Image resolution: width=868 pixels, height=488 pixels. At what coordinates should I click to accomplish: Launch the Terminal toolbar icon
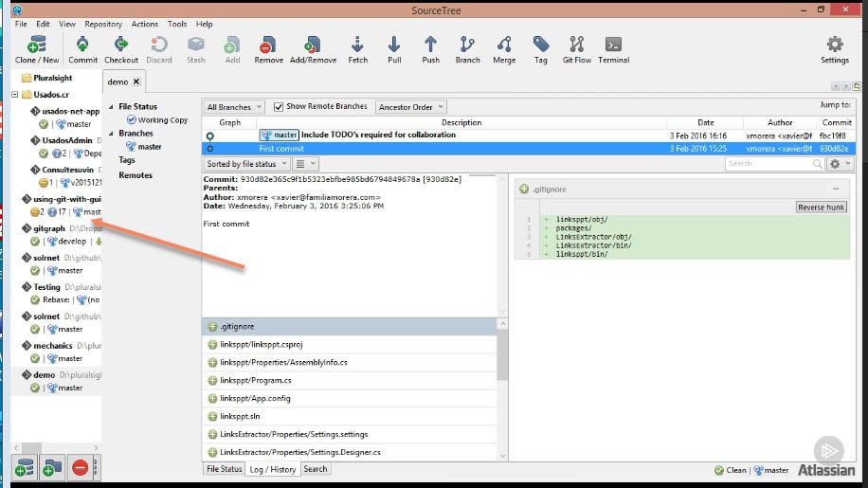613,49
